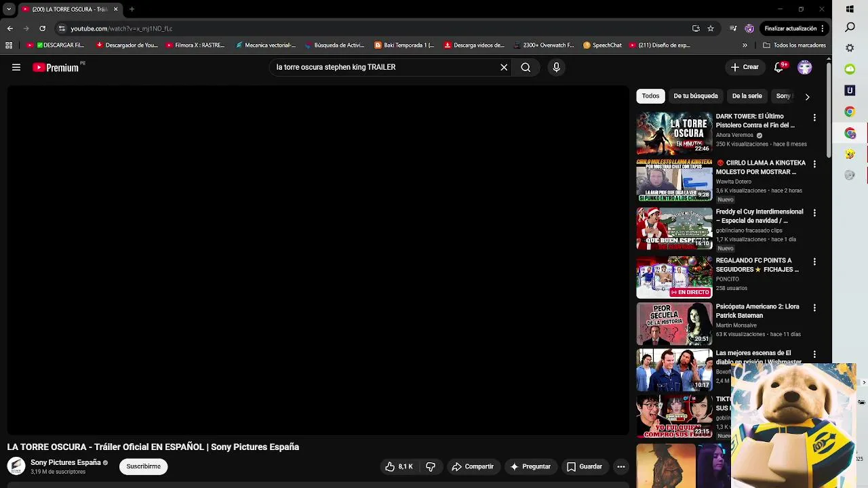Screen dimensions: 868x488
Task: Open DARK TOWER video thumbnail
Action: tap(674, 133)
